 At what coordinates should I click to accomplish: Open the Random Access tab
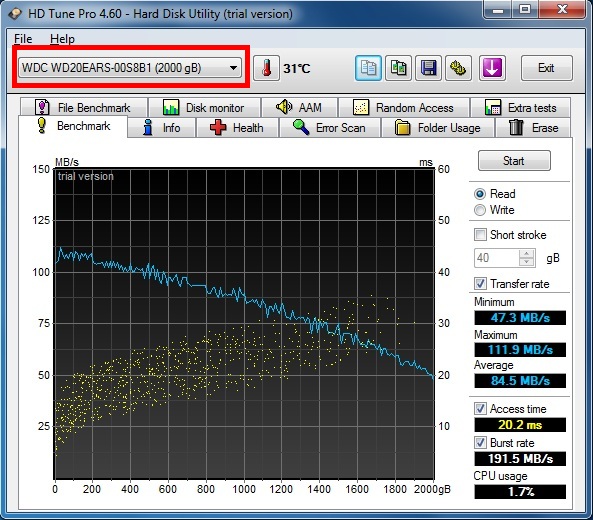(404, 107)
